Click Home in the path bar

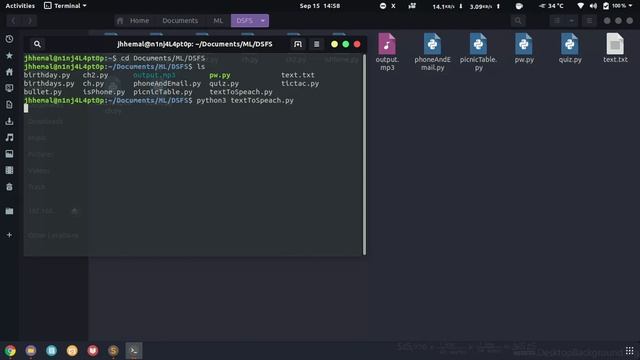click(135, 20)
